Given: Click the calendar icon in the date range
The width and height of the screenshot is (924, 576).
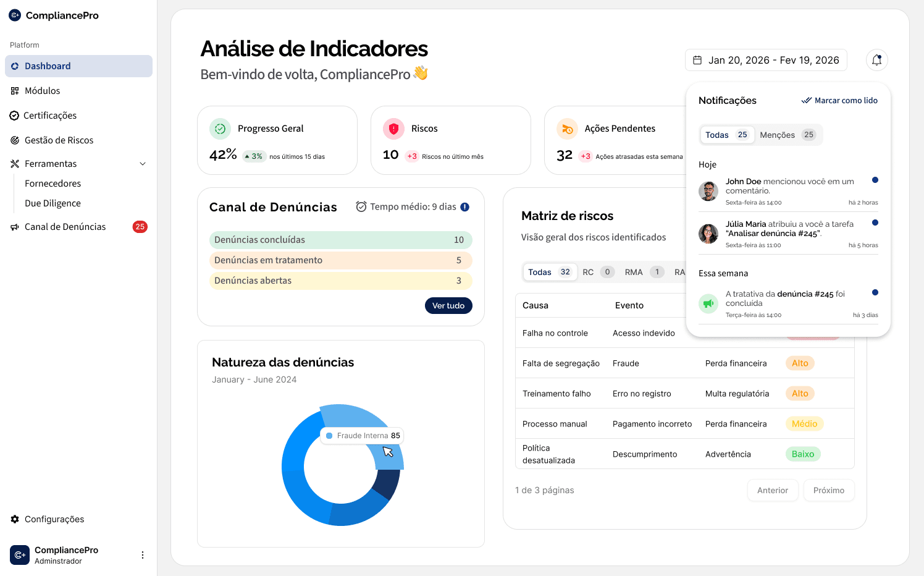Looking at the screenshot, I should (x=698, y=59).
